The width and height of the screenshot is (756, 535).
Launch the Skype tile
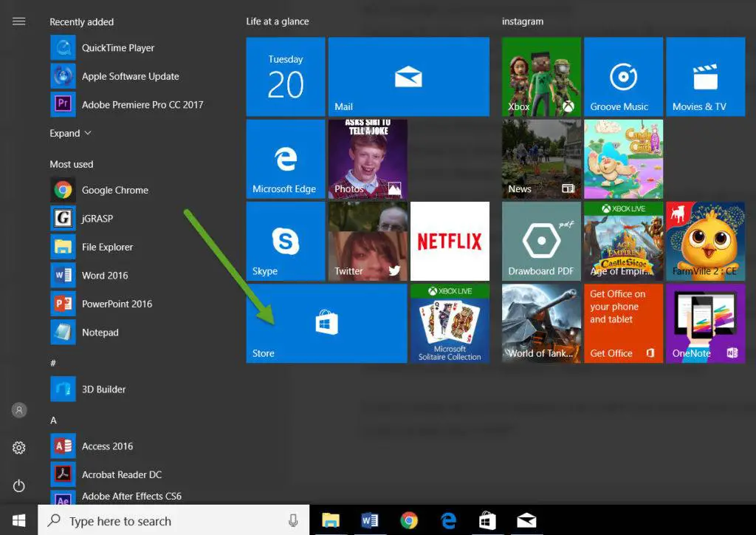point(286,241)
